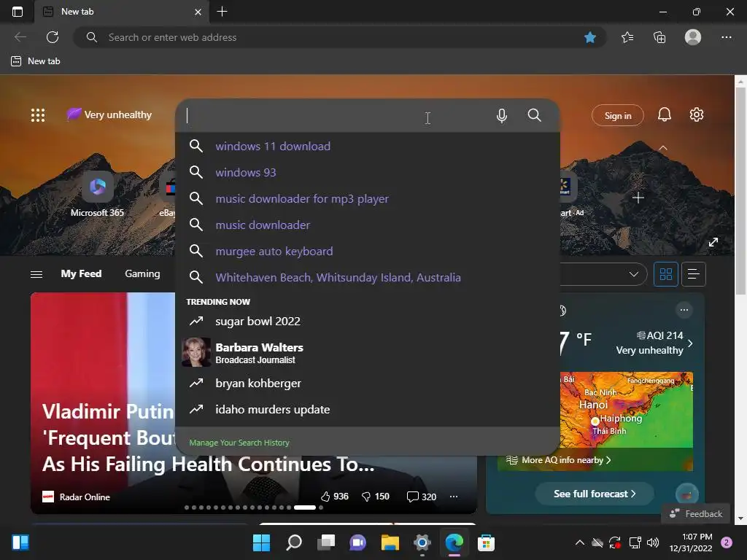Select trending sugar bowl 2022
The height and width of the screenshot is (560, 747).
click(x=368, y=321)
